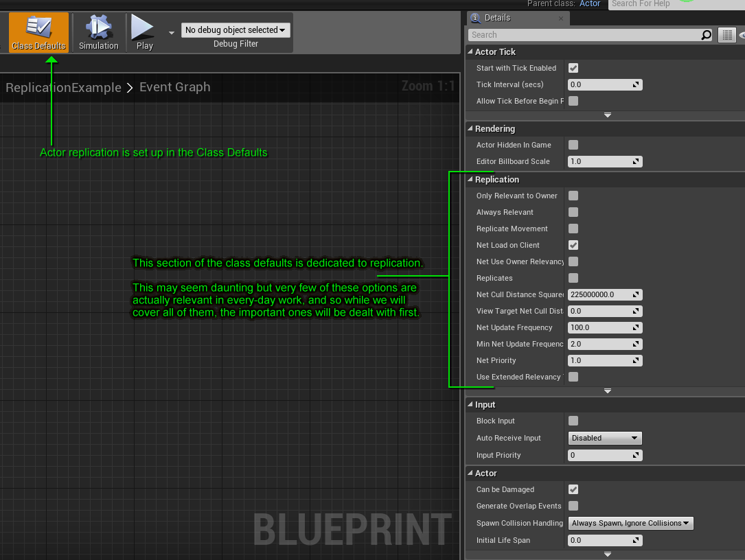
Task: Click the ReplicationExample breadcrumb
Action: tap(63, 88)
